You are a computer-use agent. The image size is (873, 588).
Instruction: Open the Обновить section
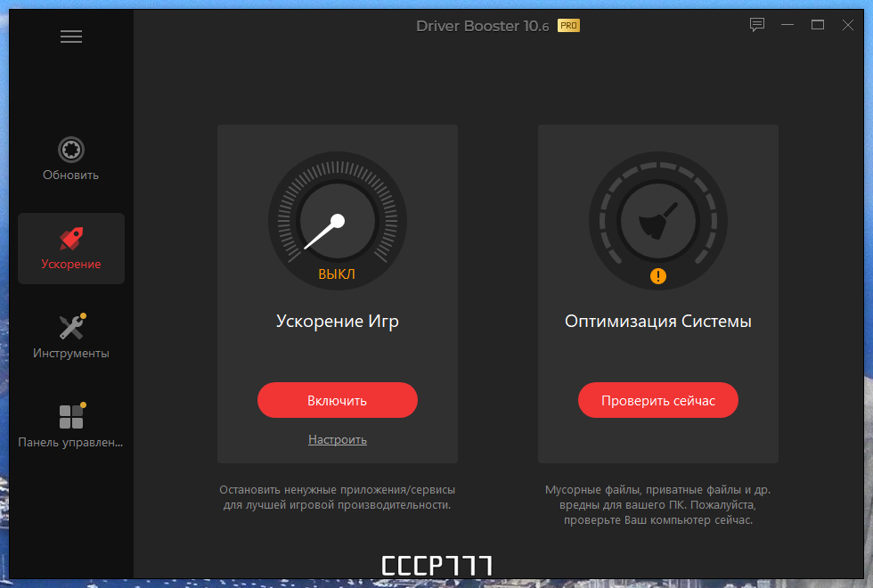pyautogui.click(x=71, y=159)
